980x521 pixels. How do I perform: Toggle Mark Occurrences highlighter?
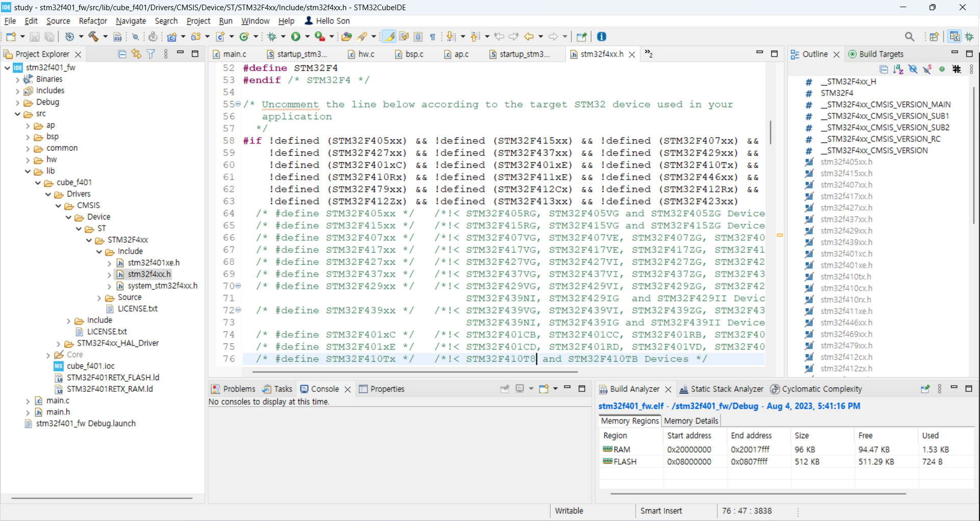point(389,36)
